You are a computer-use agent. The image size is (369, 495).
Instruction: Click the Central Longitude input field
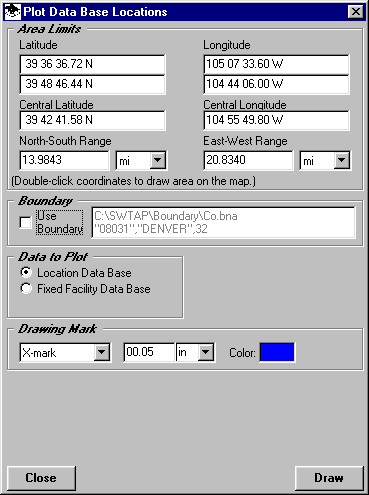pos(276,120)
